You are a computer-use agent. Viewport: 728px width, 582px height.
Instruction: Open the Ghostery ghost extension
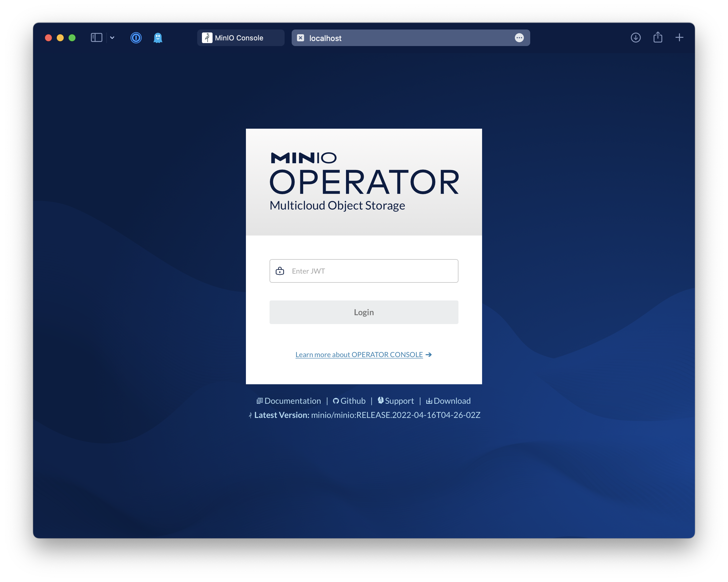click(x=158, y=37)
